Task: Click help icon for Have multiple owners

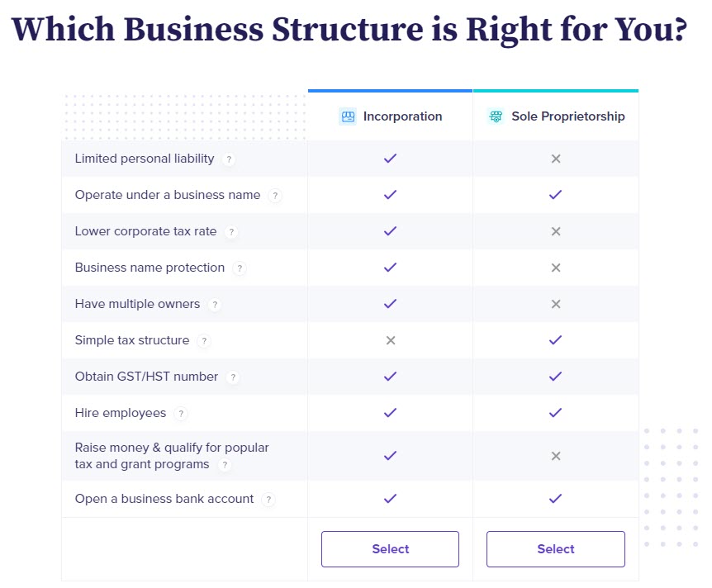Action: [x=215, y=305]
